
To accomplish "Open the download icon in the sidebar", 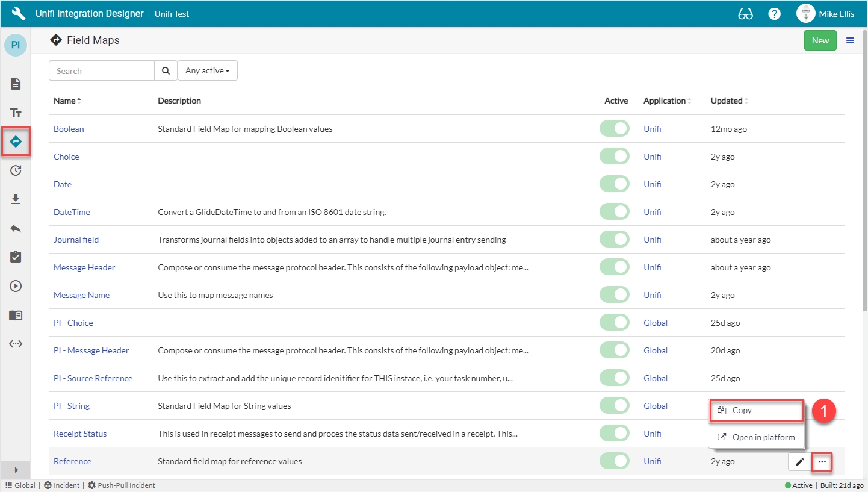I will point(16,199).
